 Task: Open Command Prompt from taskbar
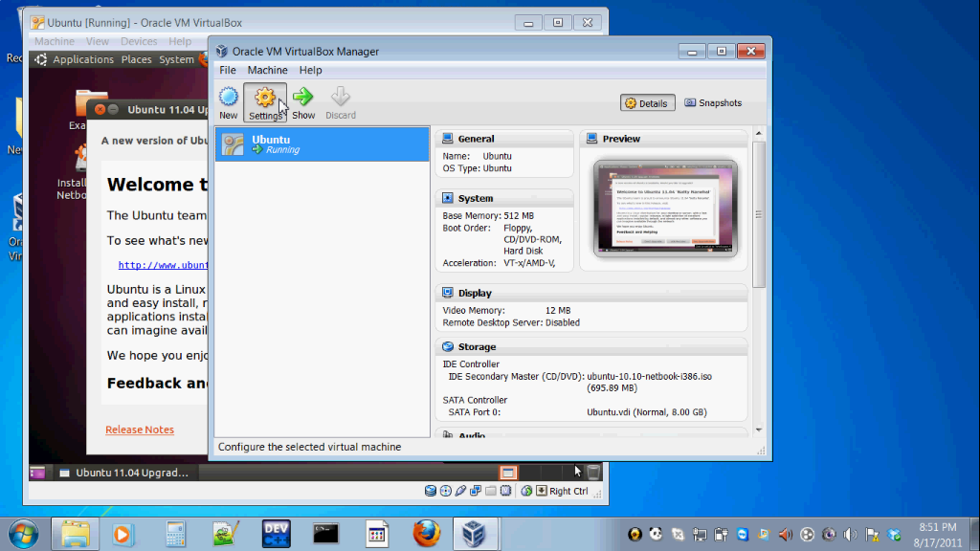coord(325,534)
